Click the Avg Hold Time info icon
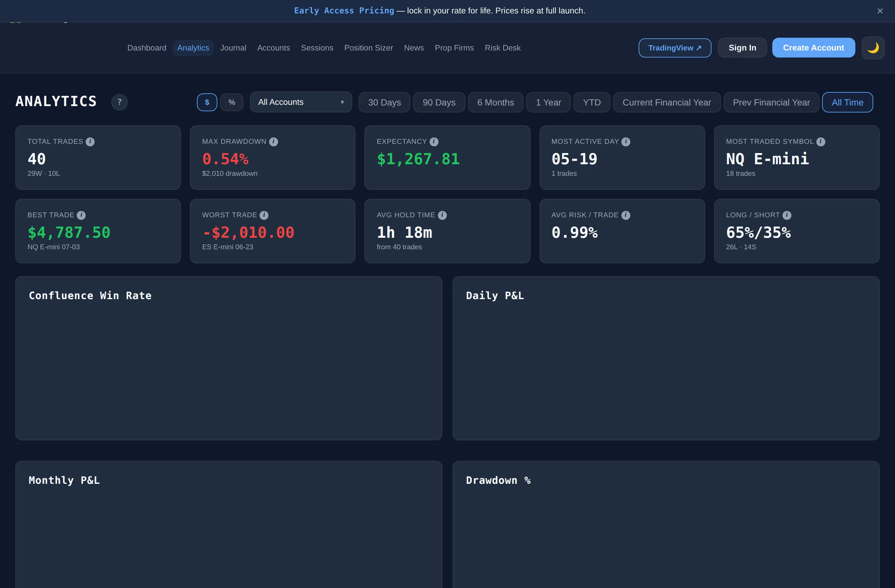This screenshot has height=588, width=895. 442,215
